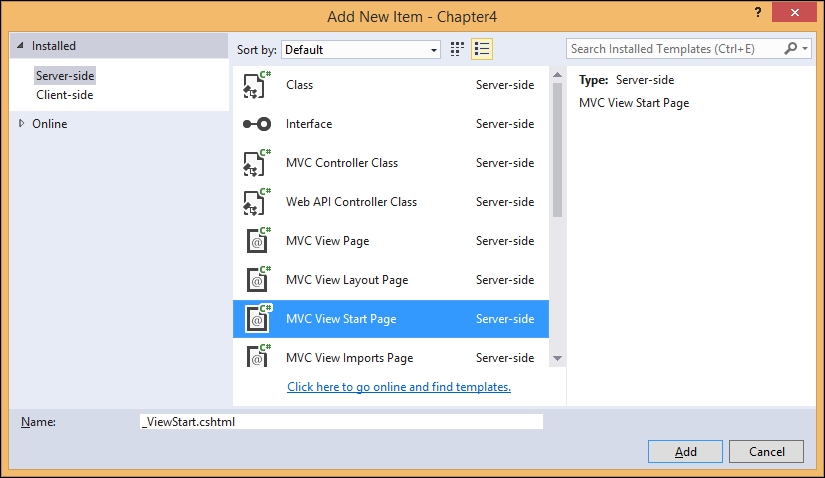Switch to medium icons list view

[482, 49]
